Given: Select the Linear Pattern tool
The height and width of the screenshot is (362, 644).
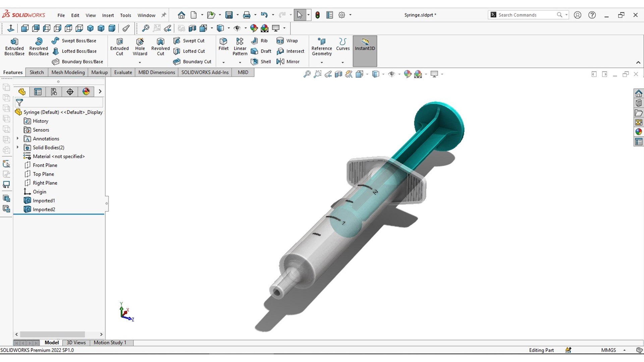Looking at the screenshot, I should (x=240, y=47).
